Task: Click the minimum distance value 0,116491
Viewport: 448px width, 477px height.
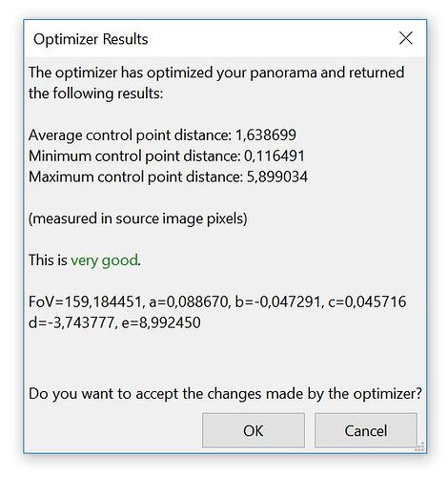Action: click(x=275, y=156)
